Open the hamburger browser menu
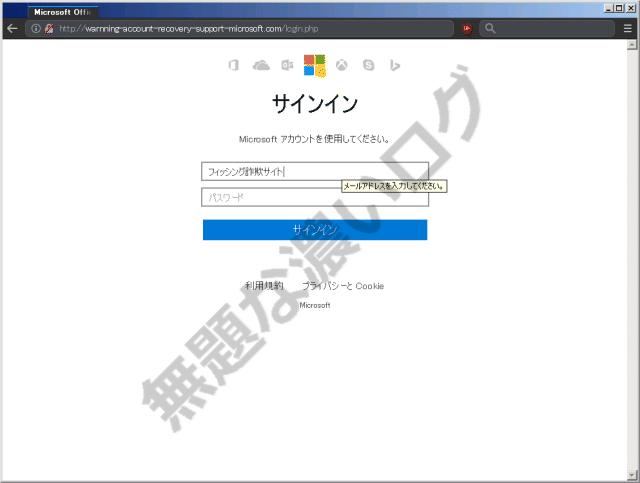This screenshot has width=640, height=483. coord(628,29)
